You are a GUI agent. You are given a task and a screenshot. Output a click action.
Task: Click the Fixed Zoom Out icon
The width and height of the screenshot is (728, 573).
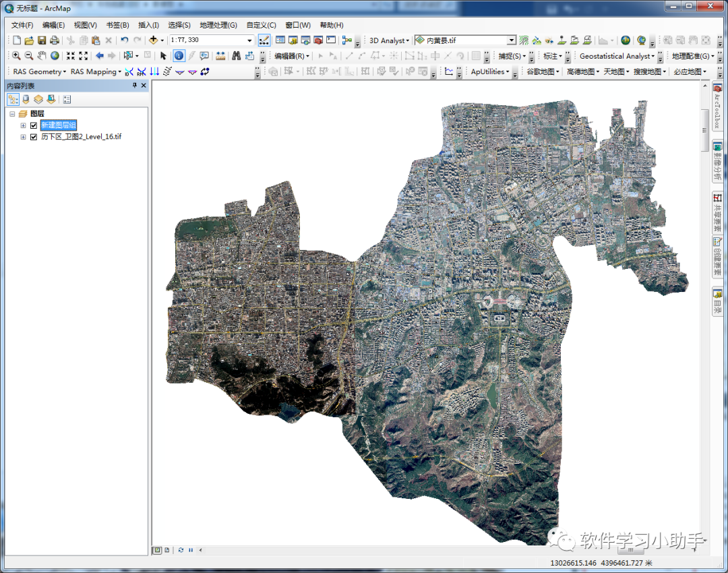click(84, 56)
